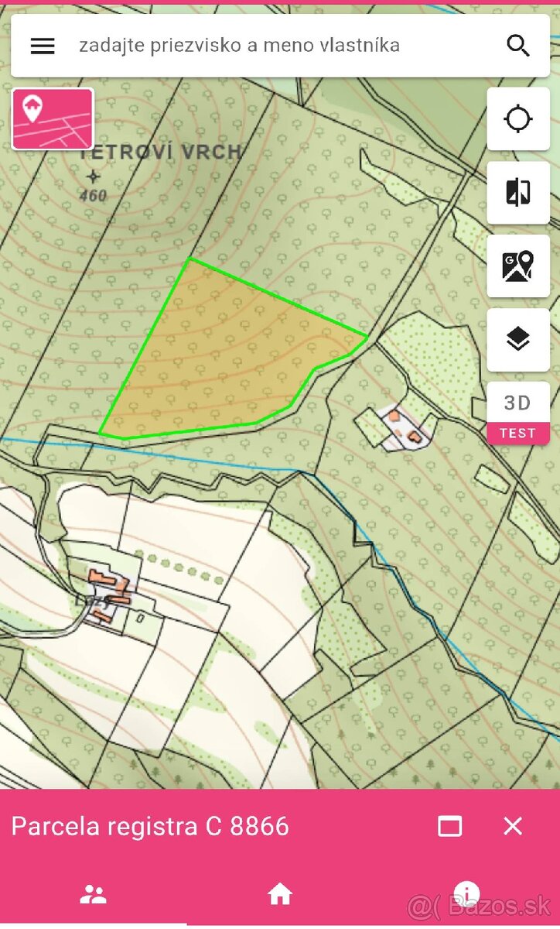Open the hamburger menu
The width and height of the screenshot is (560, 929).
click(43, 46)
